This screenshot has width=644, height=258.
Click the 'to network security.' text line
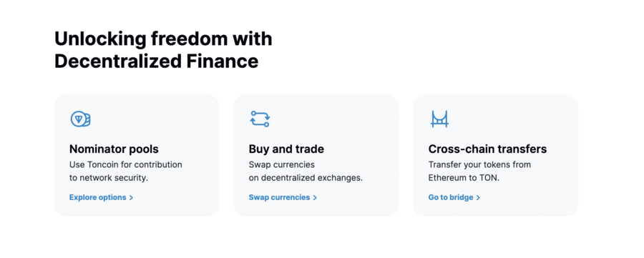109,178
